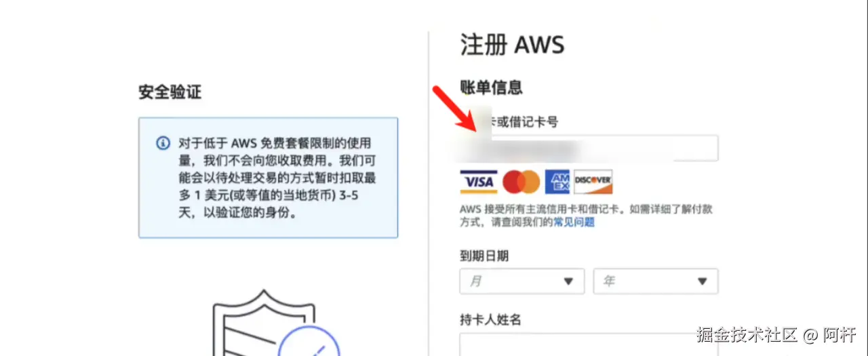Click the circular checkmark badge on the shield
The image size is (868, 356).
(x=309, y=342)
